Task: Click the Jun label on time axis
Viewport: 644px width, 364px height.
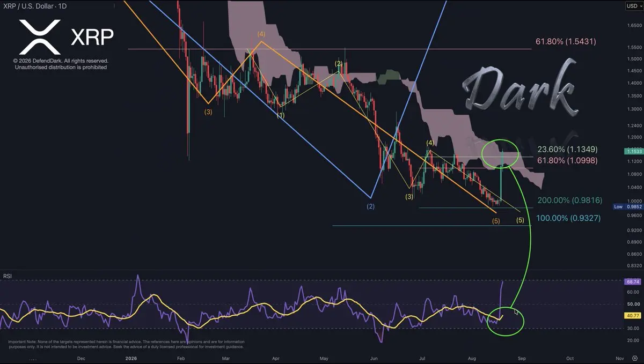Action: coord(374,358)
